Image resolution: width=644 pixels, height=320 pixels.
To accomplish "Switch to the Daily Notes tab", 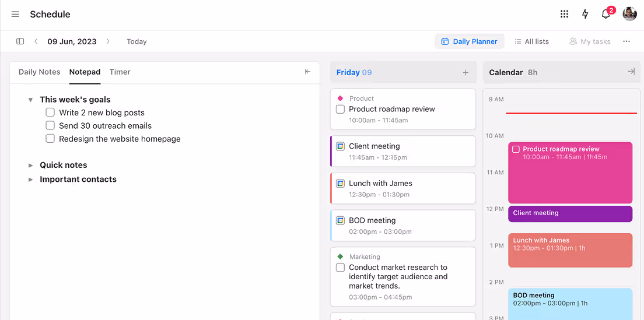I will (39, 72).
